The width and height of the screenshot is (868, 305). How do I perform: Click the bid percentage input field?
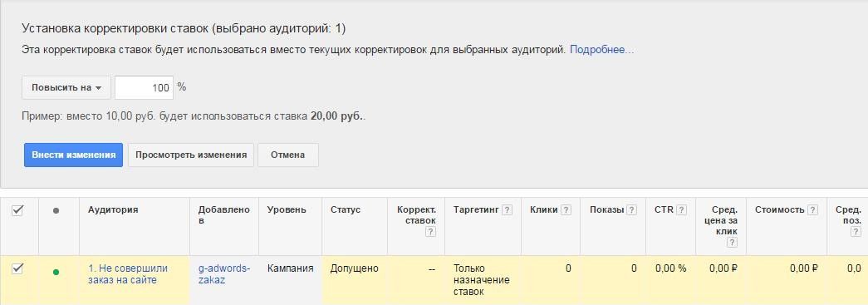click(x=144, y=87)
